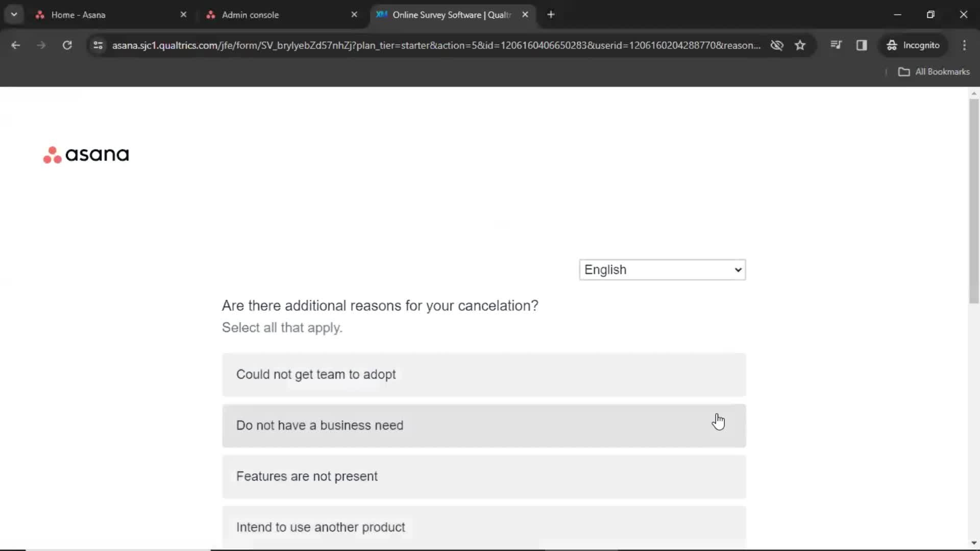This screenshot has width=980, height=551.
Task: Click the back navigation arrow icon
Action: point(16,45)
